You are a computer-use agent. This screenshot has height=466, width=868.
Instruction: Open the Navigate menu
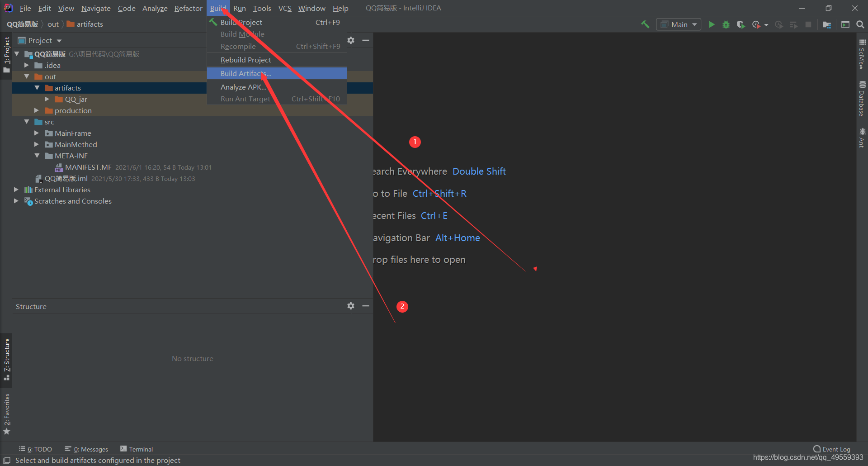(96, 8)
